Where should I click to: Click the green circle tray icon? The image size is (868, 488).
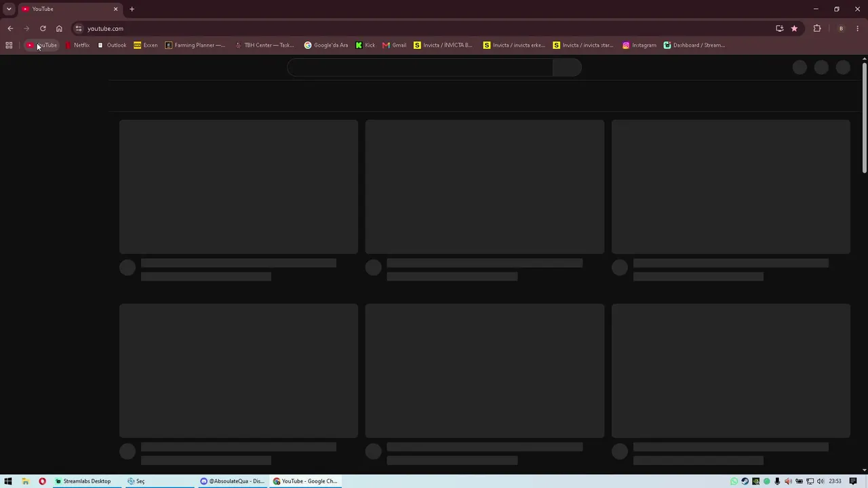766,481
